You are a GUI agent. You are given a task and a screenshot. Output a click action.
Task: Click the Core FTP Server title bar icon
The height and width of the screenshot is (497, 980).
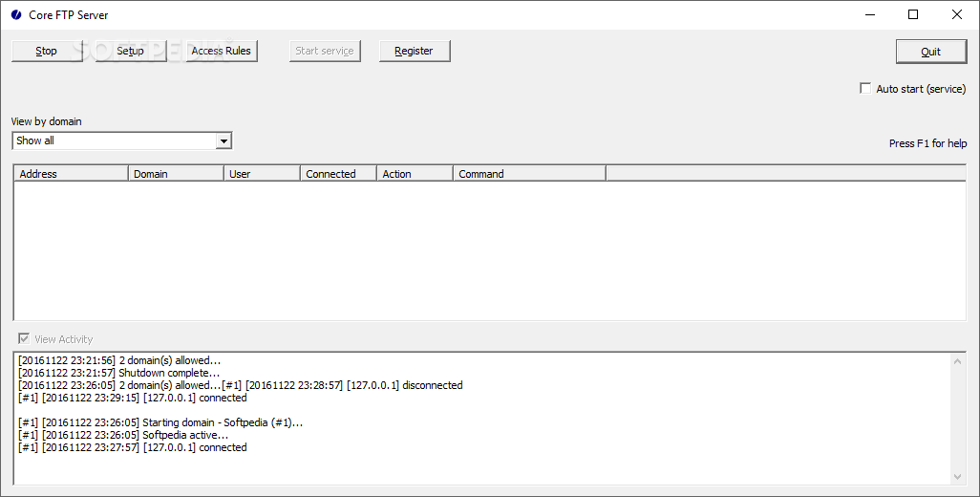(16, 14)
